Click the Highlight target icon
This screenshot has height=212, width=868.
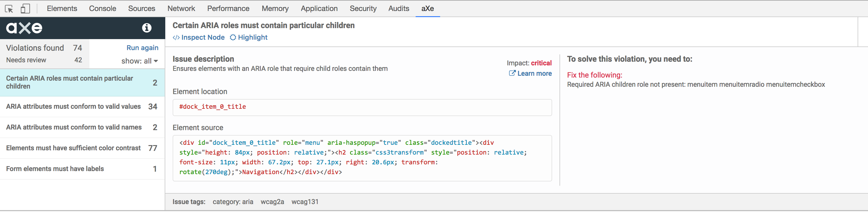click(233, 37)
